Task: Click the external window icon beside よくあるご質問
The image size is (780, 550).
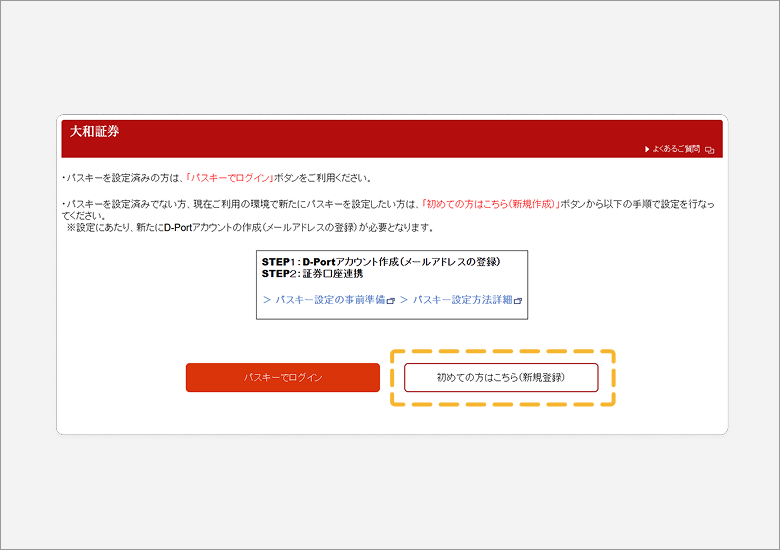Action: click(x=709, y=150)
